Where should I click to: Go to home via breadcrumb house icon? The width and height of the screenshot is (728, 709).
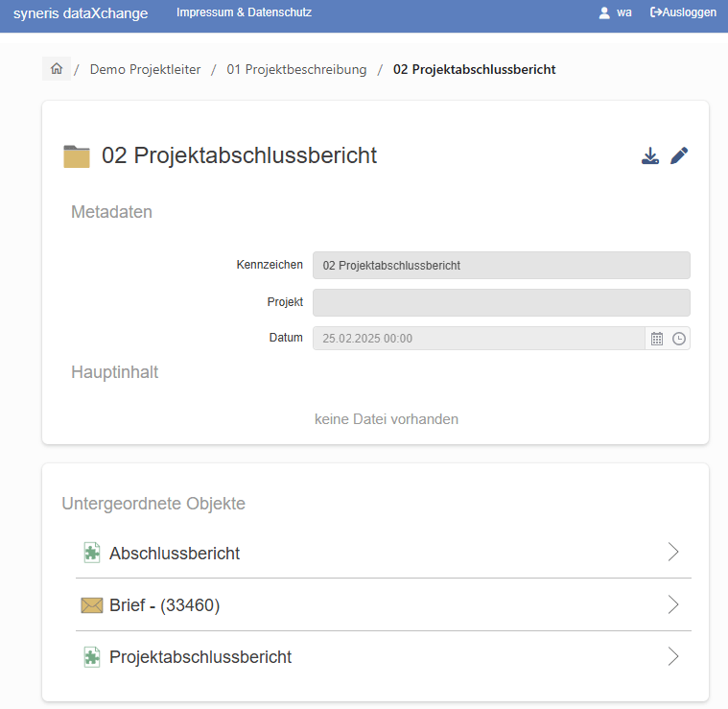click(x=57, y=69)
